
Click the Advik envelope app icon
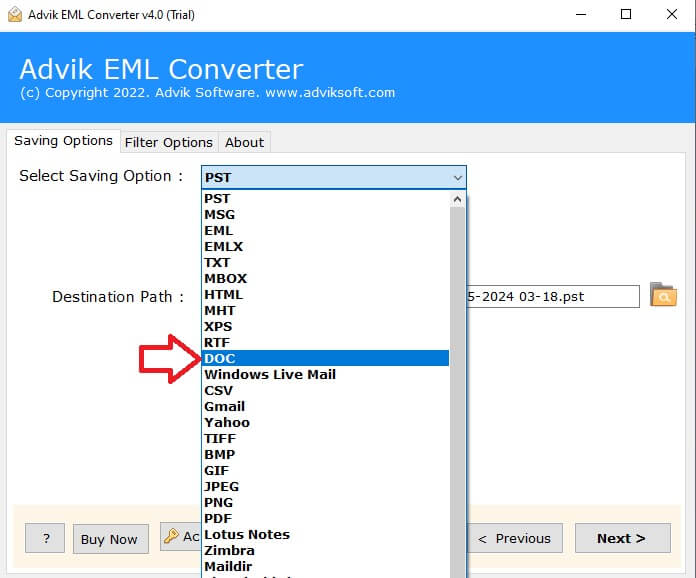point(15,14)
